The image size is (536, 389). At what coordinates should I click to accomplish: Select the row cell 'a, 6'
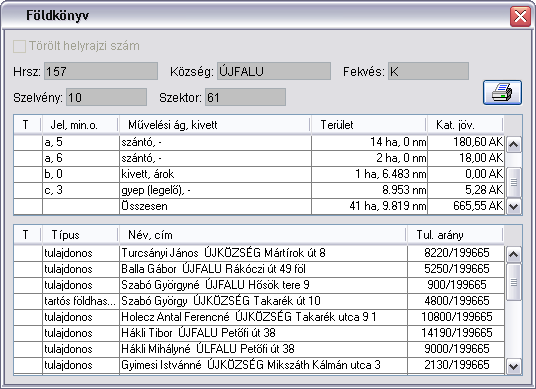81,158
